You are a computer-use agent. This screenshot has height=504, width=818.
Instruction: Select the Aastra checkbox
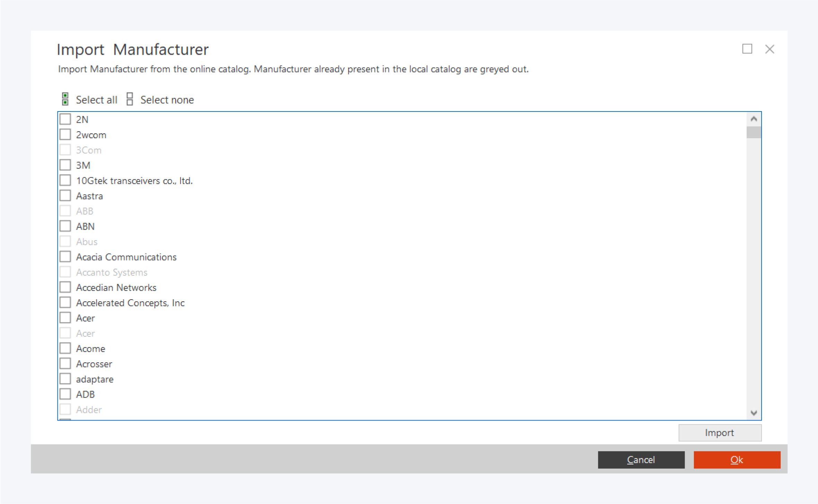[x=65, y=196]
